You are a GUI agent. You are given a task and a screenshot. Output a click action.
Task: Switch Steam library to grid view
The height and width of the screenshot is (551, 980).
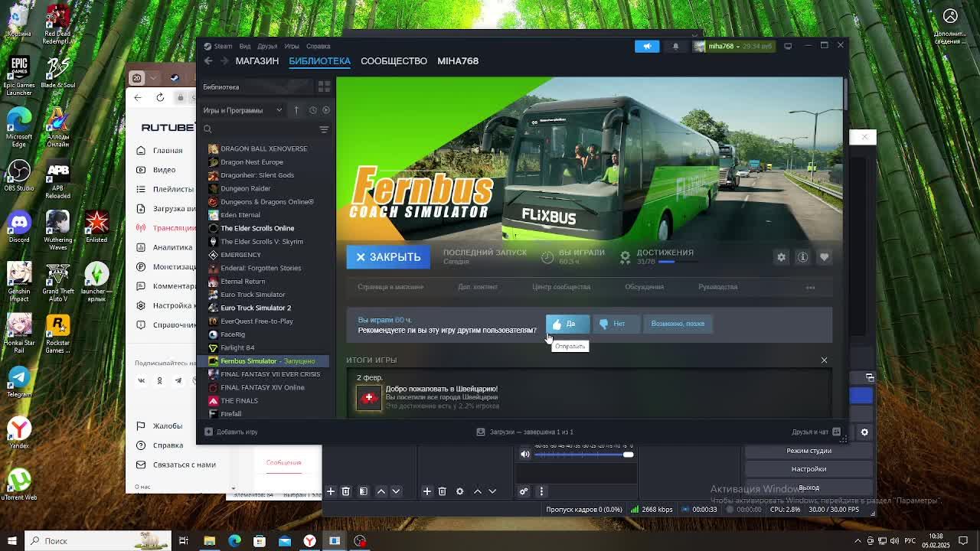coord(324,86)
